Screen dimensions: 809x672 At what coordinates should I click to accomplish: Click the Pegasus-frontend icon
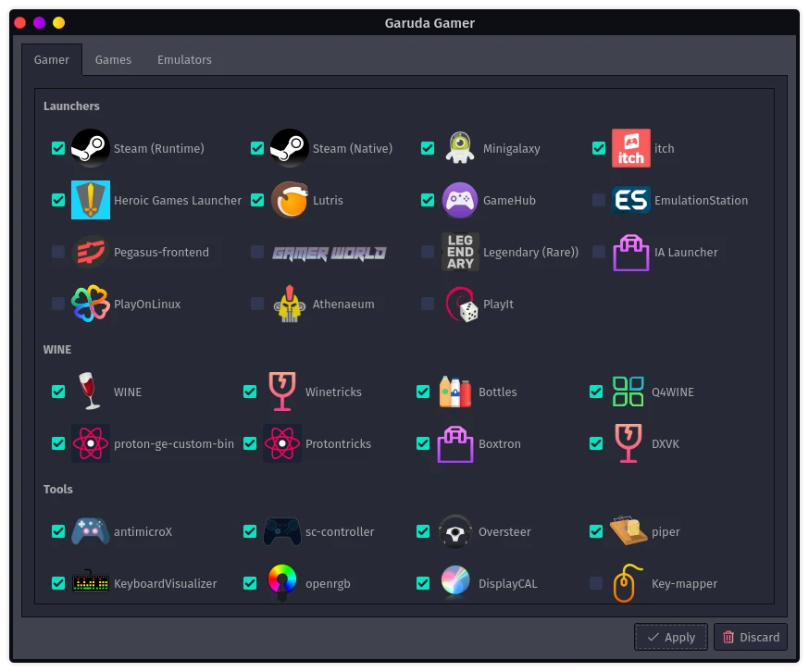91,252
